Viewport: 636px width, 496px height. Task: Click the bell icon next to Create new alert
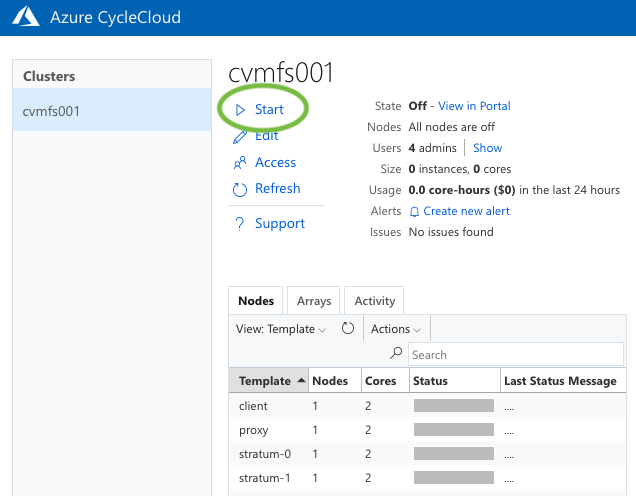coord(414,212)
